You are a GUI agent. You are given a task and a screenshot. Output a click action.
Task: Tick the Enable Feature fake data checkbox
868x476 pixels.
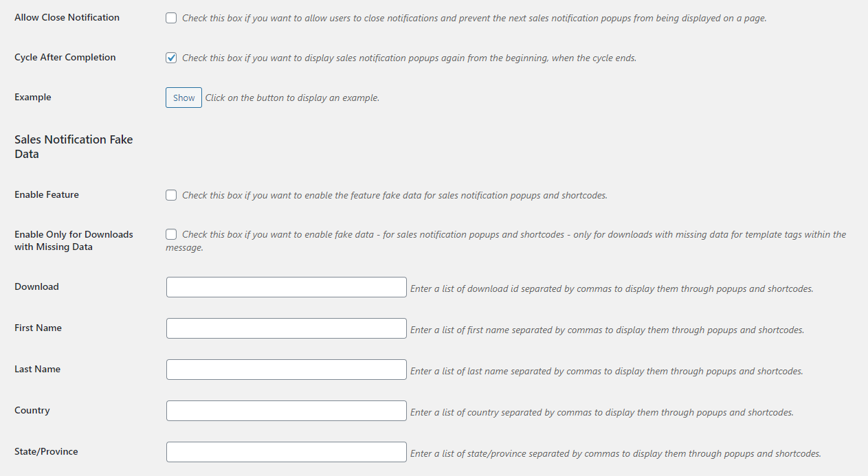171,195
